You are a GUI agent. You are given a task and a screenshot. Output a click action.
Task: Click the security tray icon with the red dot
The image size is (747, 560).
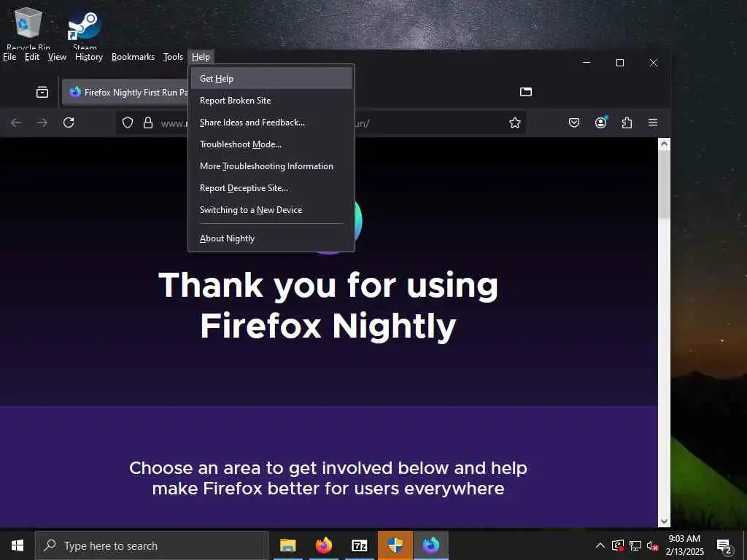tap(617, 545)
